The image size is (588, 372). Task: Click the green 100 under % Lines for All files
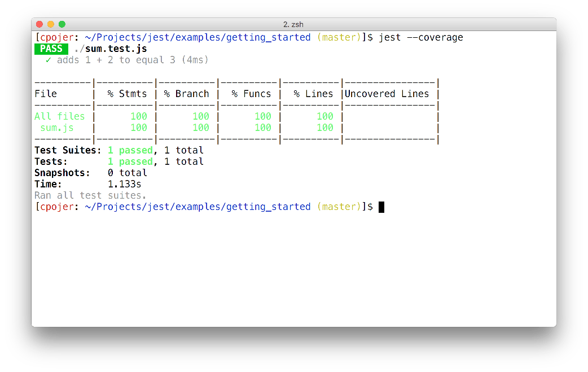(x=324, y=116)
